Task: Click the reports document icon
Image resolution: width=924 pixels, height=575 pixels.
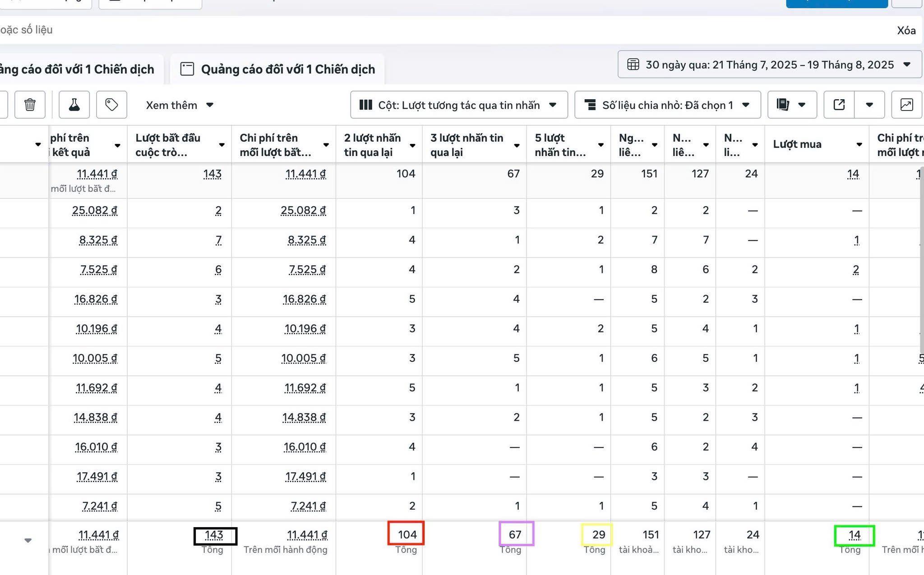Action: coord(783,105)
